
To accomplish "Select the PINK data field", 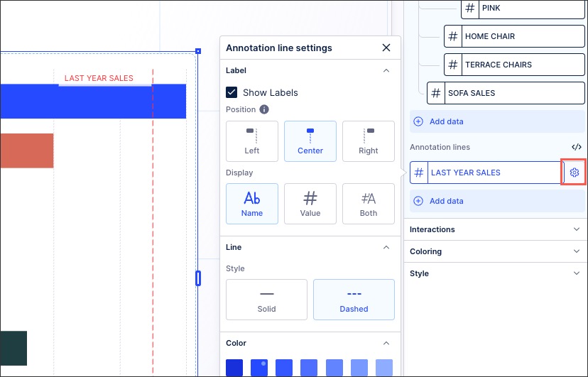I will (x=523, y=8).
